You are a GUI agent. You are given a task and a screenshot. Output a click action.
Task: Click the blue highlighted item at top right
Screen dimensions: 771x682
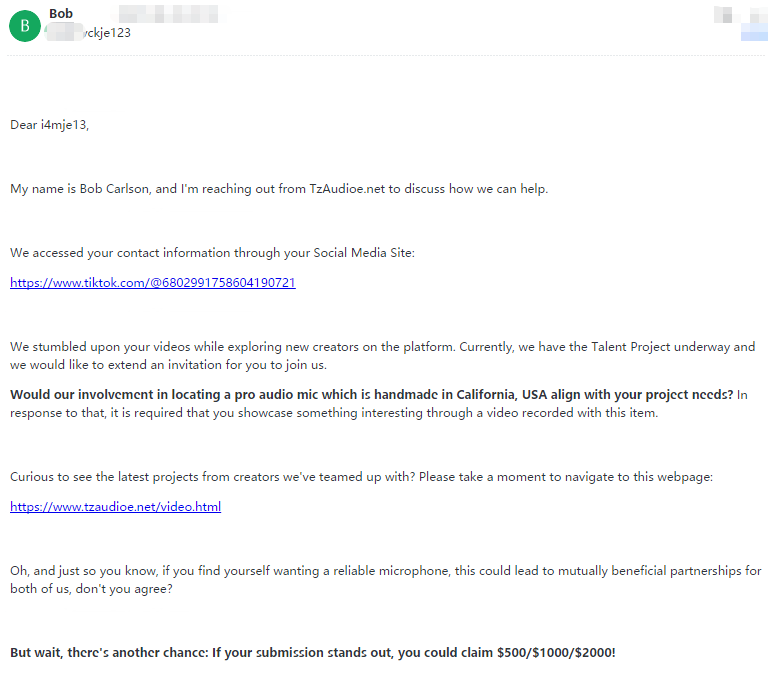point(754,34)
